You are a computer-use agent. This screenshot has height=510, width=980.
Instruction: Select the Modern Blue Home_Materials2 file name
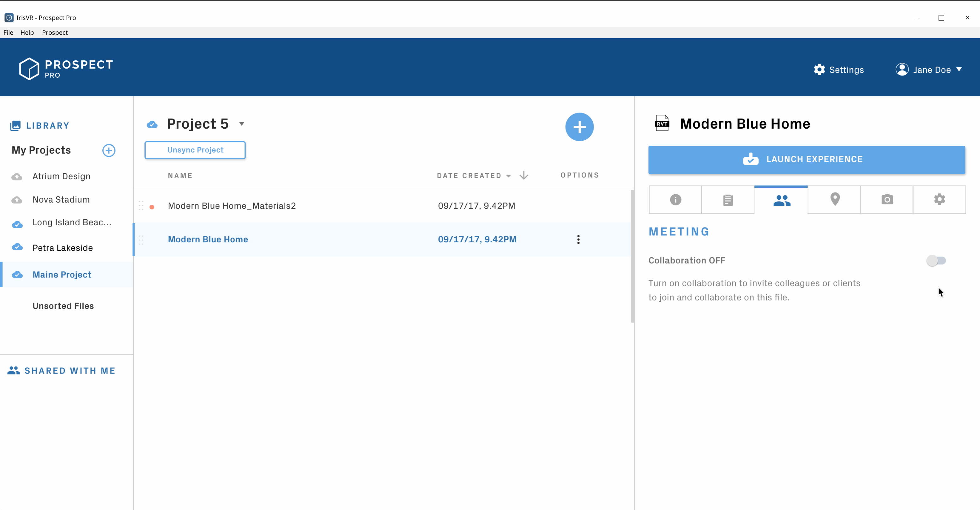coord(232,206)
